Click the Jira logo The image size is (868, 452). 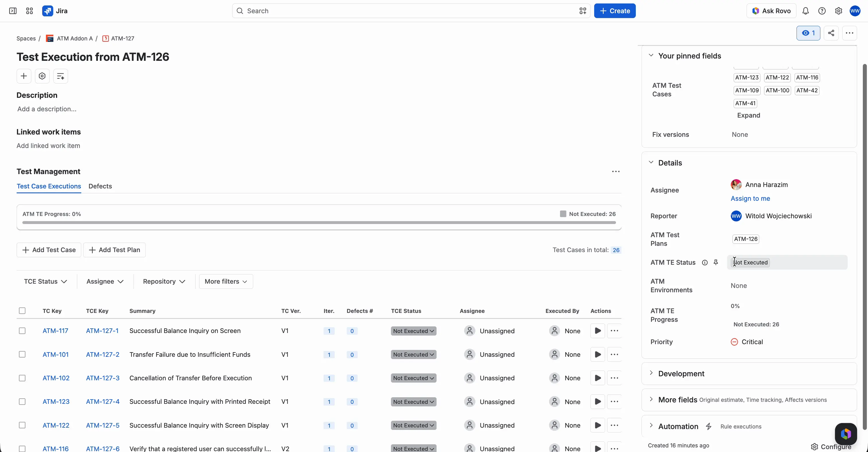pos(55,11)
